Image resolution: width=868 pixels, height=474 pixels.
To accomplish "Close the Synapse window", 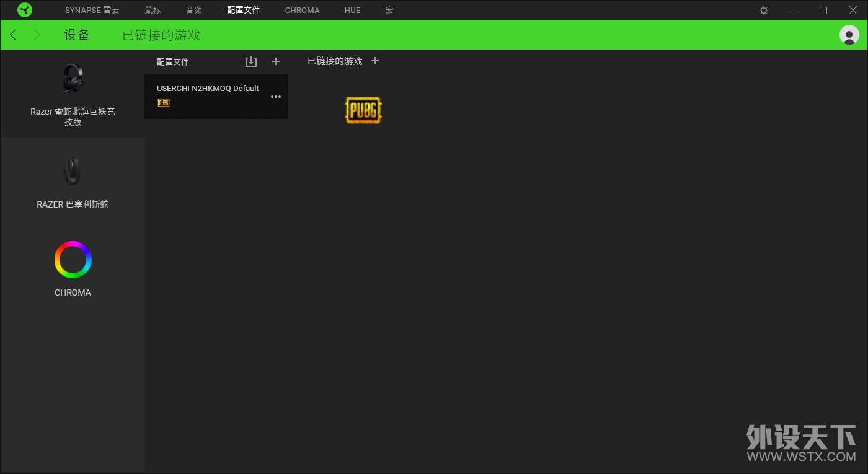I will [x=852, y=11].
